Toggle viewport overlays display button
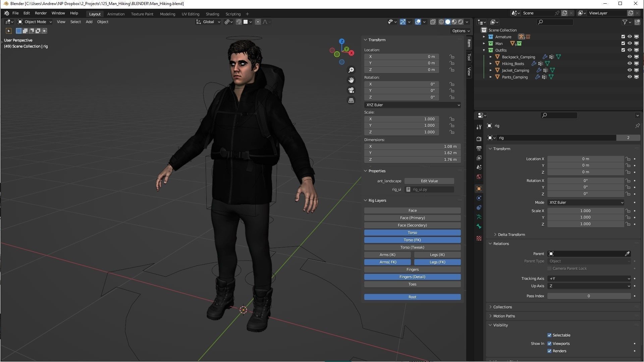The height and width of the screenshot is (362, 644). pyautogui.click(x=418, y=22)
